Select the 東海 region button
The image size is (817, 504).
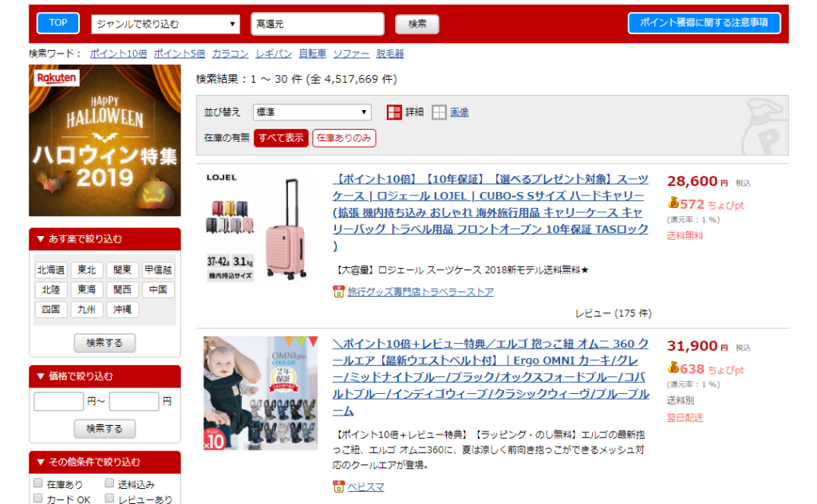(x=86, y=289)
